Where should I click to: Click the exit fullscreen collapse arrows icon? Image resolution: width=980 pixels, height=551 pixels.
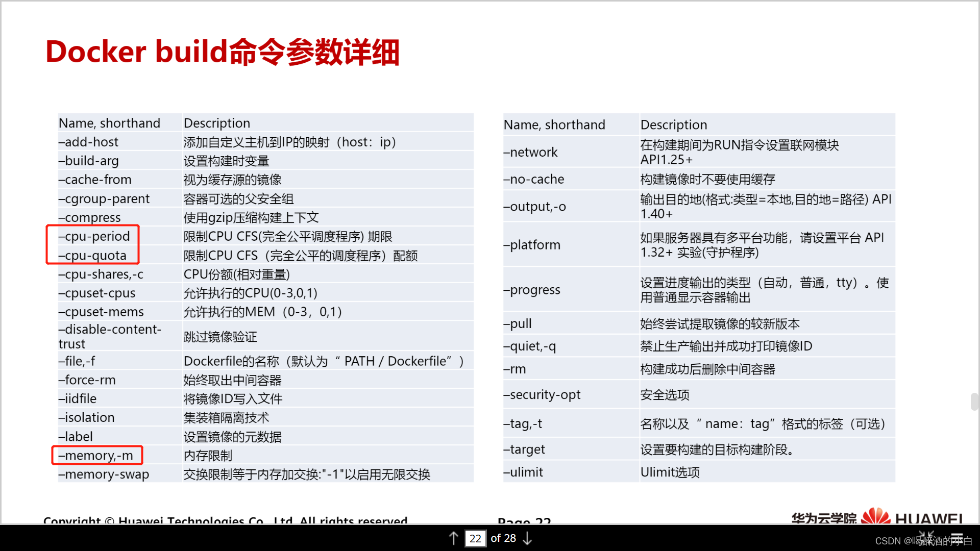(x=925, y=538)
